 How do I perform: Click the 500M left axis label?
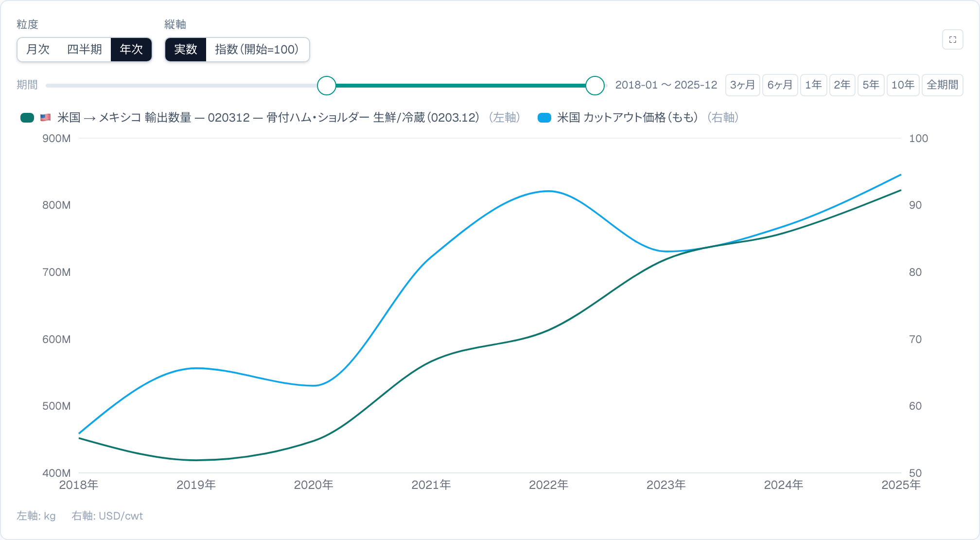(56, 406)
